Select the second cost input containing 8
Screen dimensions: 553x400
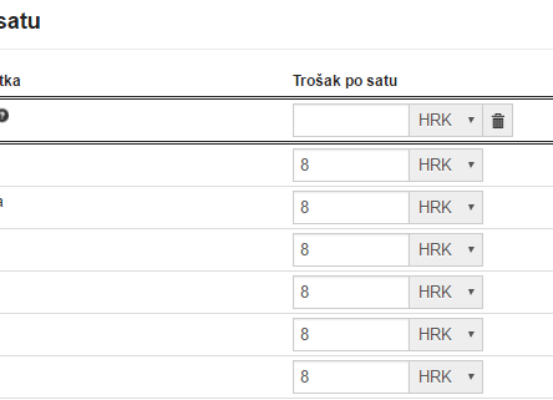click(x=351, y=207)
